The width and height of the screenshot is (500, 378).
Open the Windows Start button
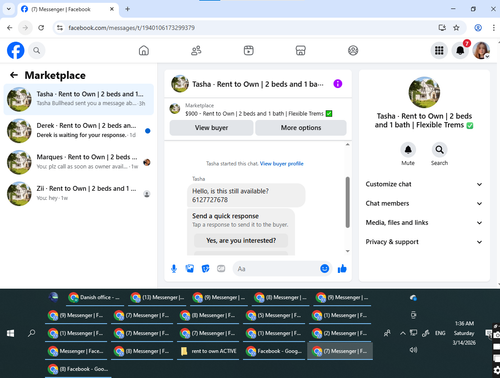pyautogui.click(x=10, y=333)
